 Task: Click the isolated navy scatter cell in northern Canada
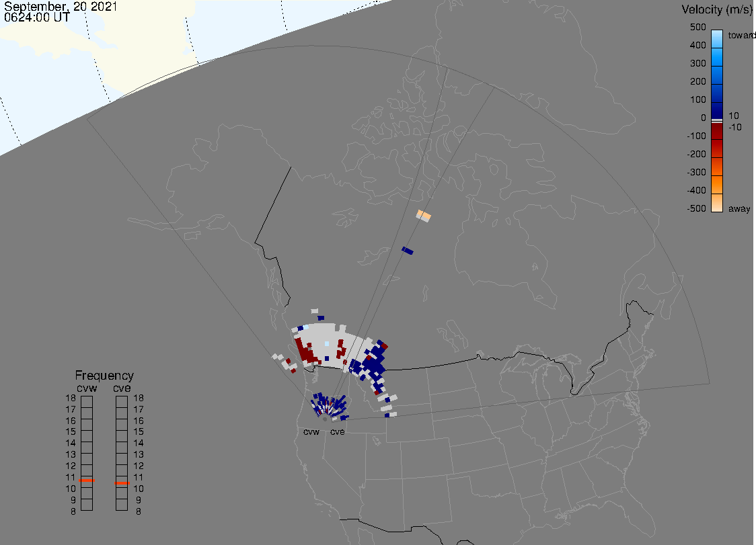[408, 250]
